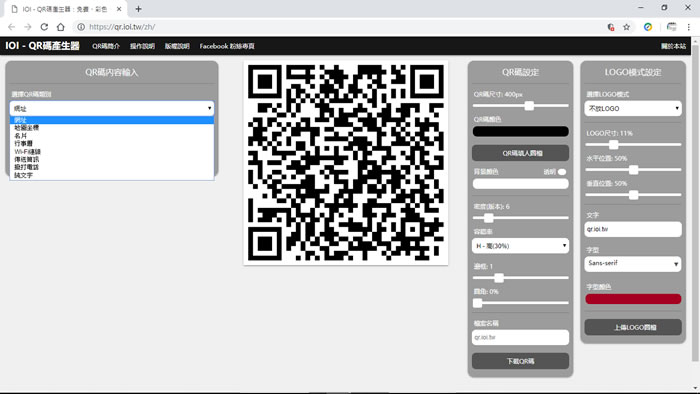Select the second option in the type list

click(x=112, y=128)
